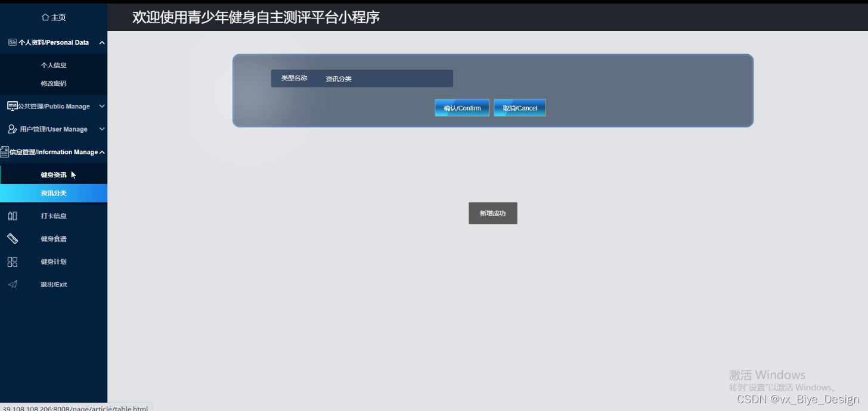Click the Information Manage document icon
This screenshot has height=411, width=868.
[x=5, y=152]
